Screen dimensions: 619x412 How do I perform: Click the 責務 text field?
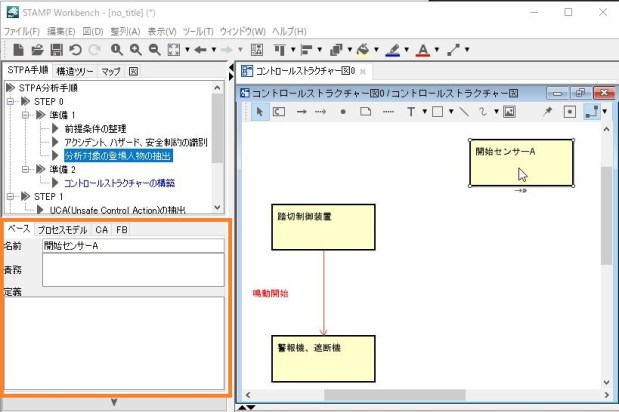click(132, 269)
